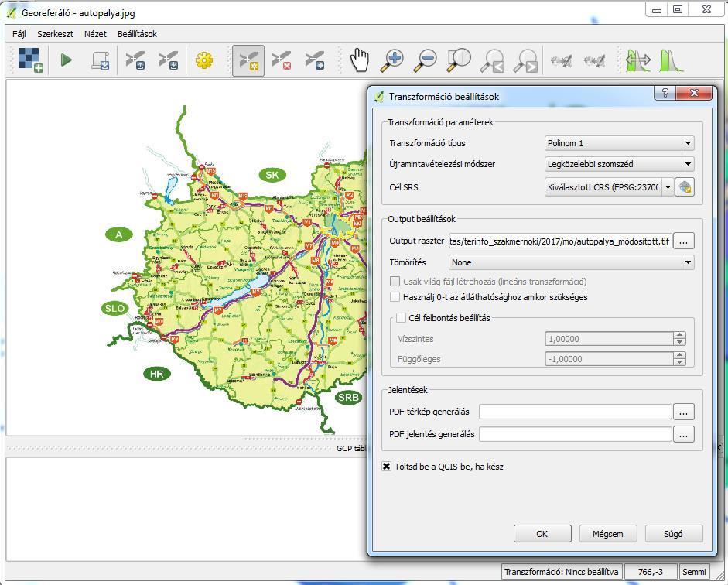
Task: Load GCP points icon
Action: 135,60
